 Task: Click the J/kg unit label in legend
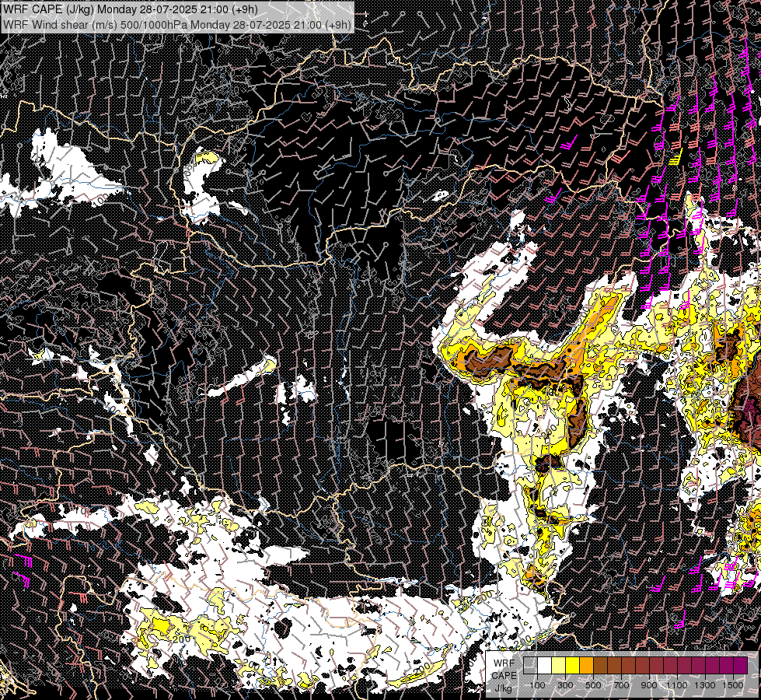503,688
